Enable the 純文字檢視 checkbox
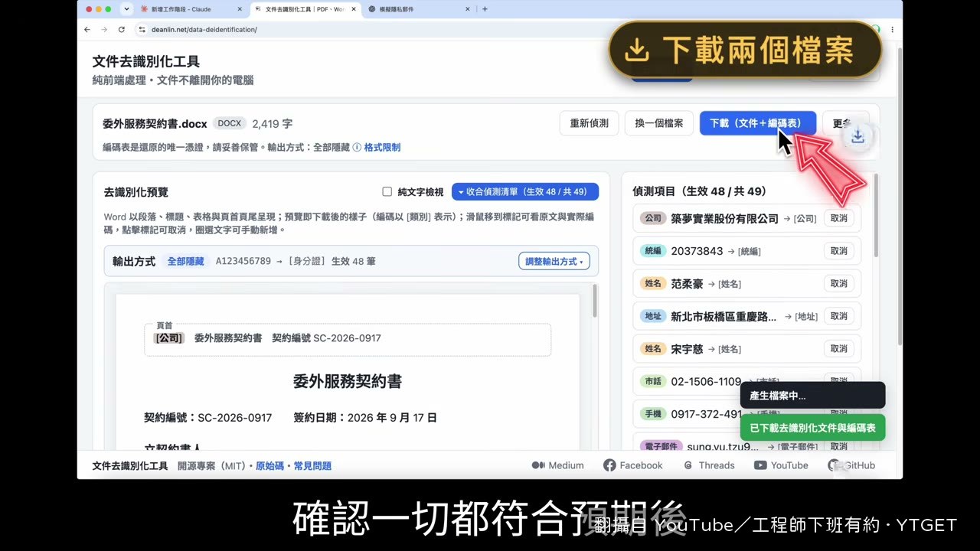The height and width of the screenshot is (551, 980). (x=387, y=192)
